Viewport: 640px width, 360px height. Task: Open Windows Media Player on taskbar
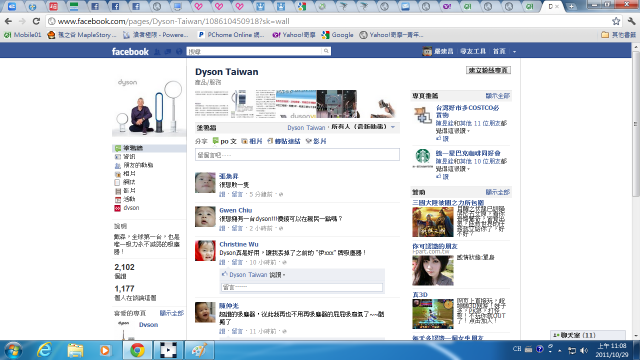(x=105, y=350)
